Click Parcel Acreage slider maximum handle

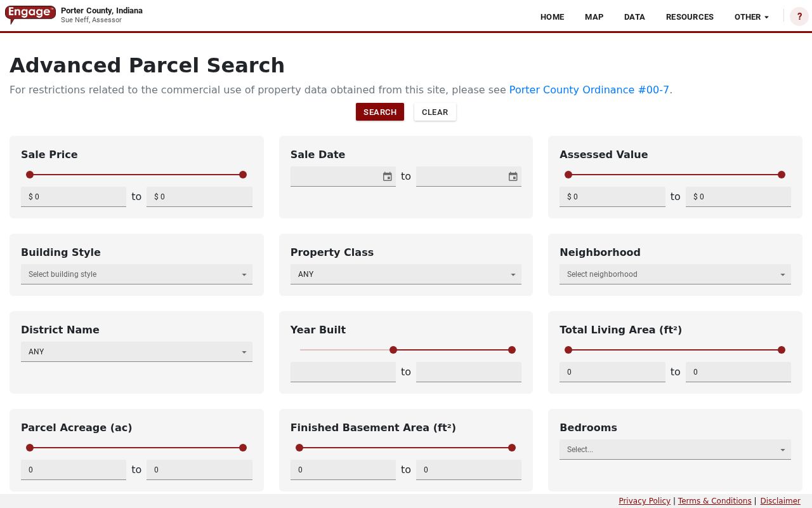click(243, 448)
